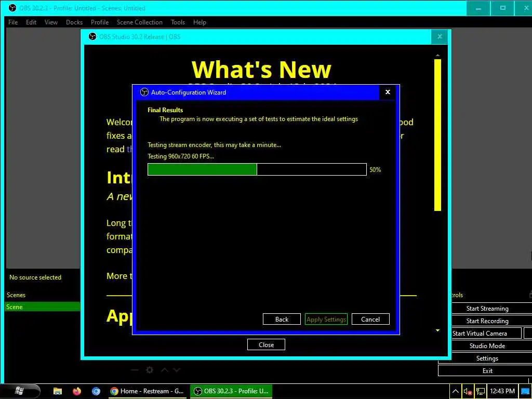Open the Docks menu
Image resolution: width=532 pixels, height=399 pixels.
[74, 22]
